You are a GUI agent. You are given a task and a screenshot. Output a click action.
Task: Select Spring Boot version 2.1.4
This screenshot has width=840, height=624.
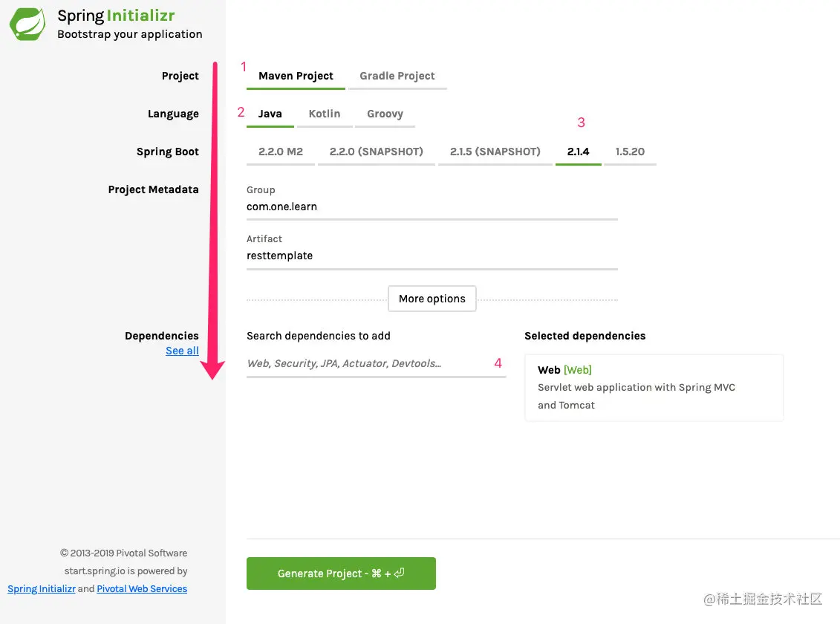[578, 152]
